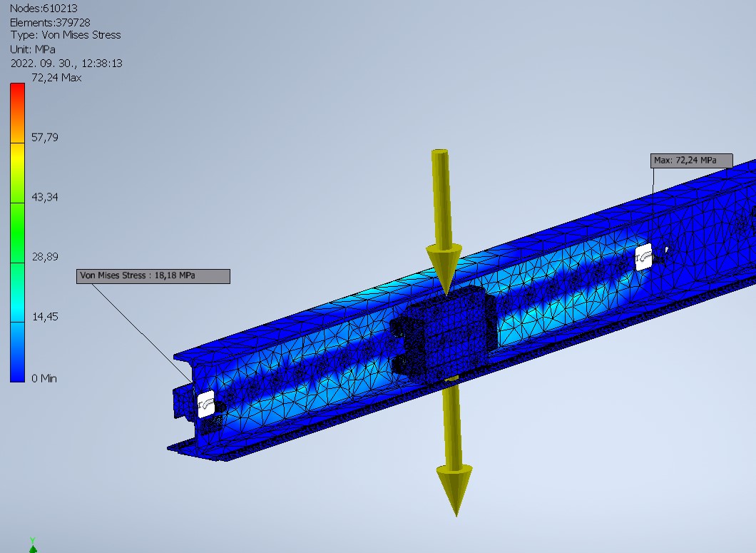Click the "Type: Von Mises Stress" text

point(66,35)
